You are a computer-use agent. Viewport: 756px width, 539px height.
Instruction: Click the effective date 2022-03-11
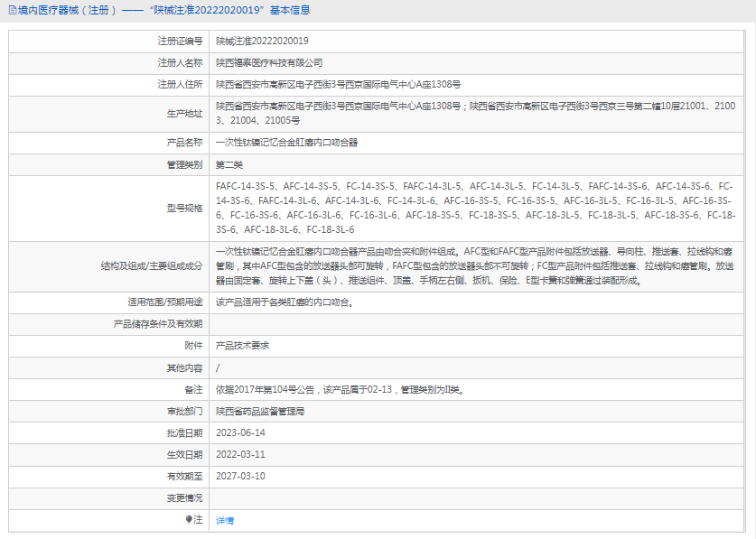pos(240,455)
